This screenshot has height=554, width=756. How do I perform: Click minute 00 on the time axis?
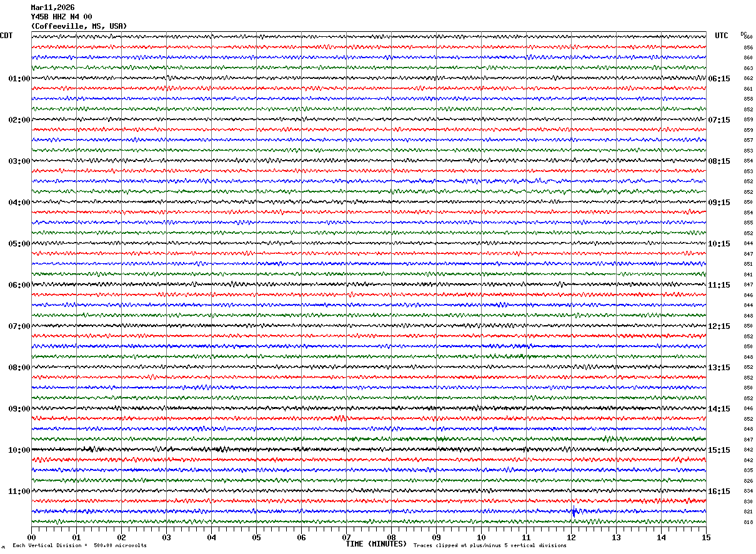click(x=31, y=537)
